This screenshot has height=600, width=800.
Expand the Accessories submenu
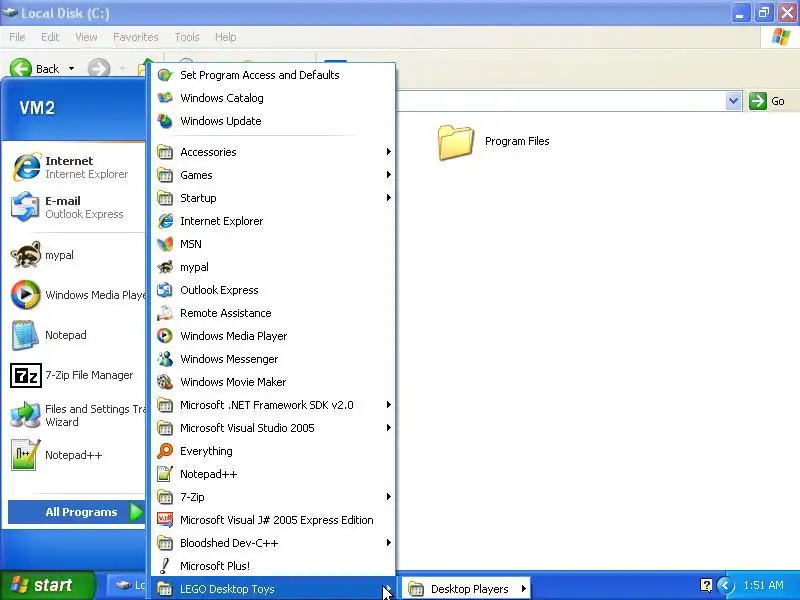click(x=273, y=152)
